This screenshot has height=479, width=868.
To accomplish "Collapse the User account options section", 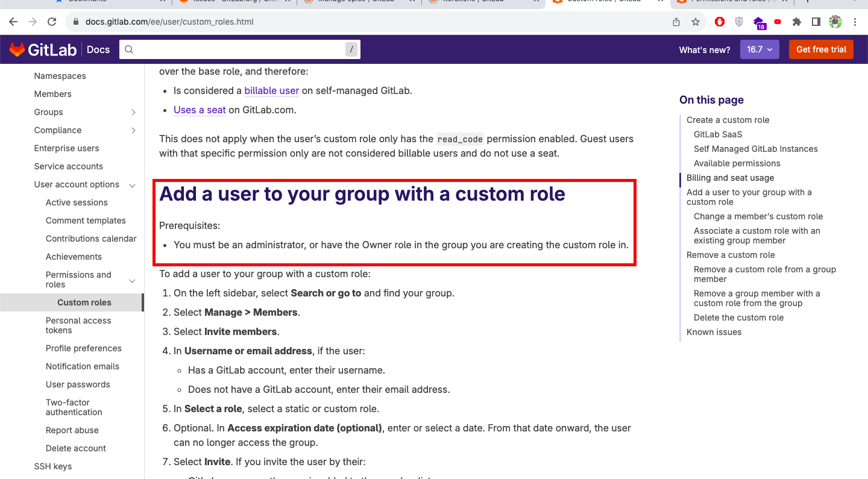I will point(133,185).
